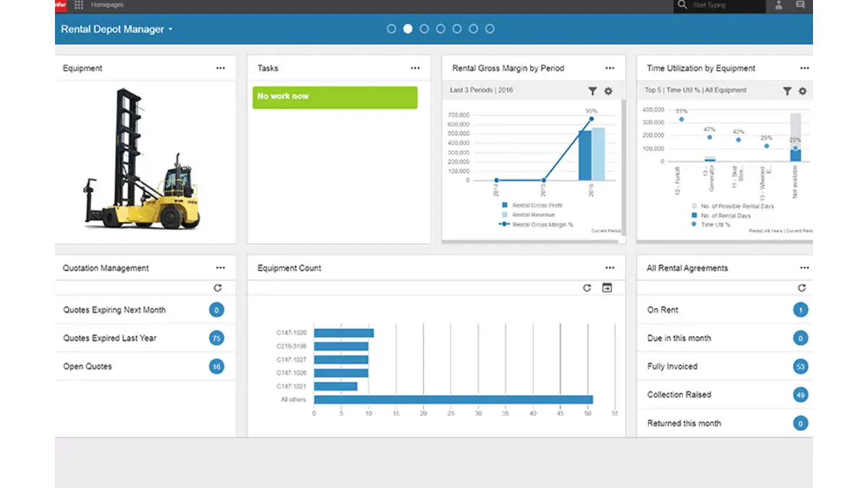
Task: Open the Tasks widget more options menu
Action: pos(415,68)
